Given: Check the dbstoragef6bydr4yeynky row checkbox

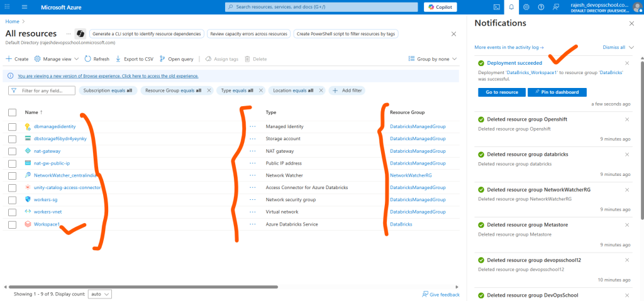Looking at the screenshot, I should click(x=13, y=139).
